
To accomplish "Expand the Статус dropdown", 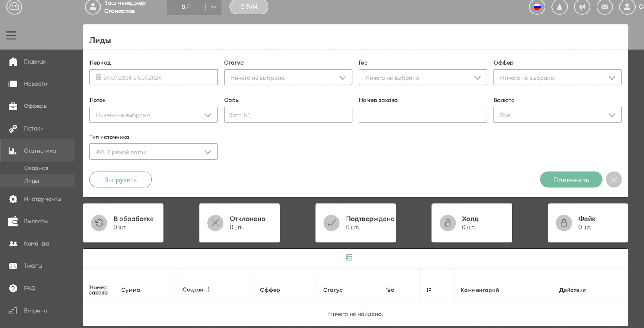I will [288, 78].
